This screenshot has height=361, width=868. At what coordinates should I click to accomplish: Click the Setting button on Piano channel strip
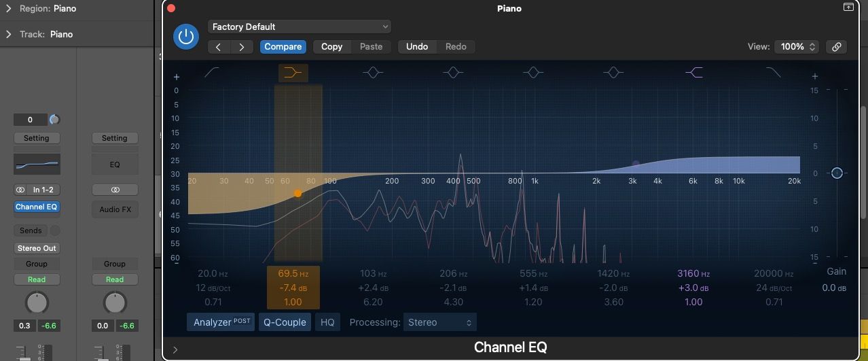[x=37, y=138]
